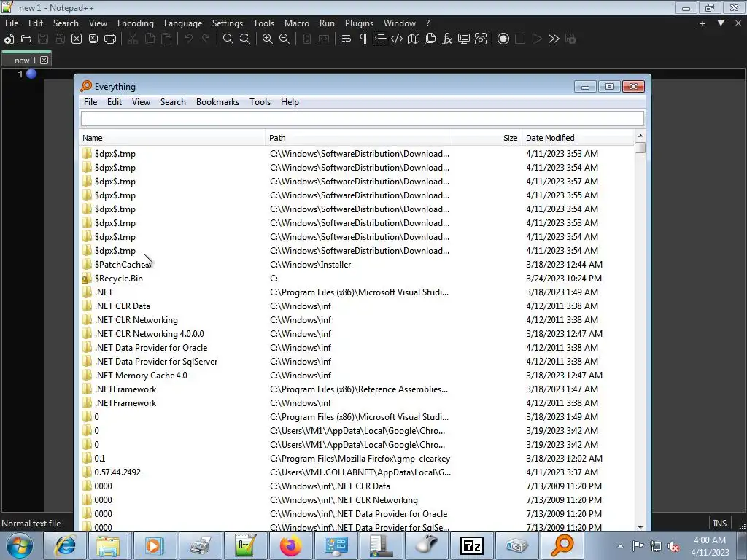Image resolution: width=747 pixels, height=560 pixels.
Task: Open Everything's File menu
Action: coord(90,102)
